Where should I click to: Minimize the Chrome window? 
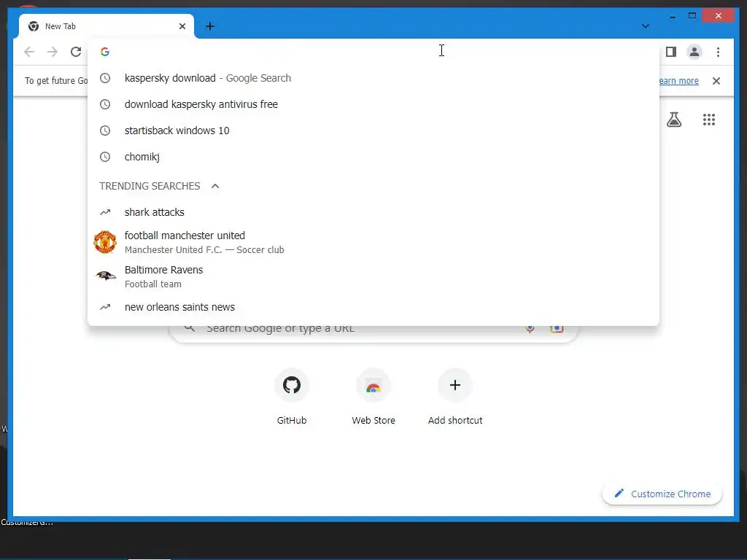pyautogui.click(x=672, y=17)
